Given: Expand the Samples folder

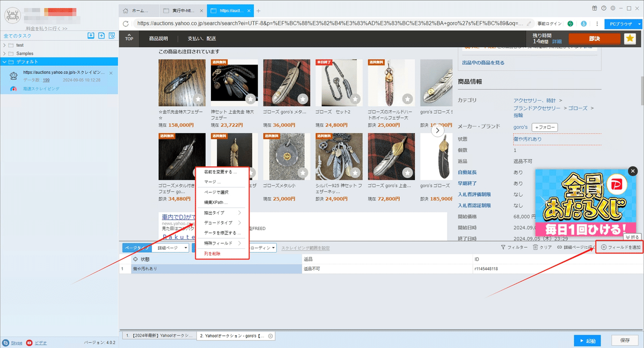Looking at the screenshot, I should 5,54.
